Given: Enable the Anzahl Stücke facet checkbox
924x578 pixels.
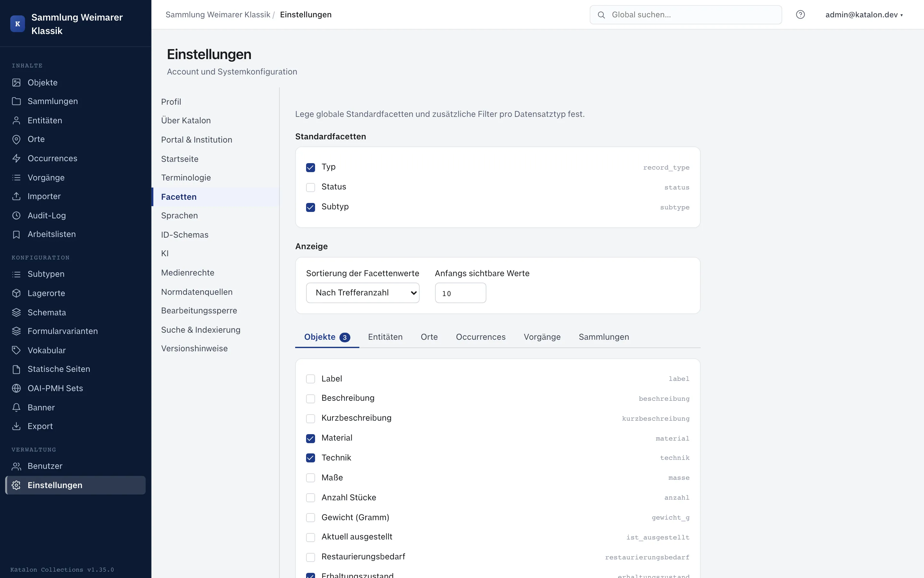Looking at the screenshot, I should (311, 498).
